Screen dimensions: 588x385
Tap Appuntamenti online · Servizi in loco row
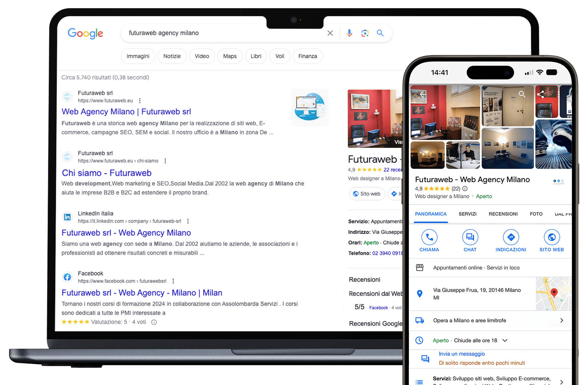pyautogui.click(x=490, y=268)
